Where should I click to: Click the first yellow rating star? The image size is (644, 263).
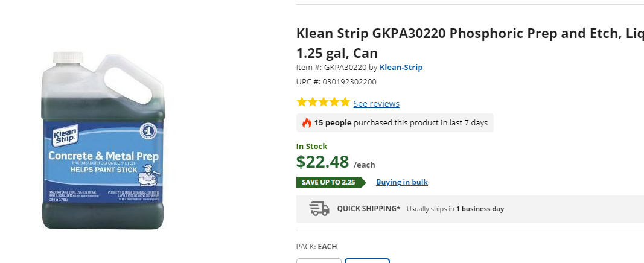tap(301, 103)
